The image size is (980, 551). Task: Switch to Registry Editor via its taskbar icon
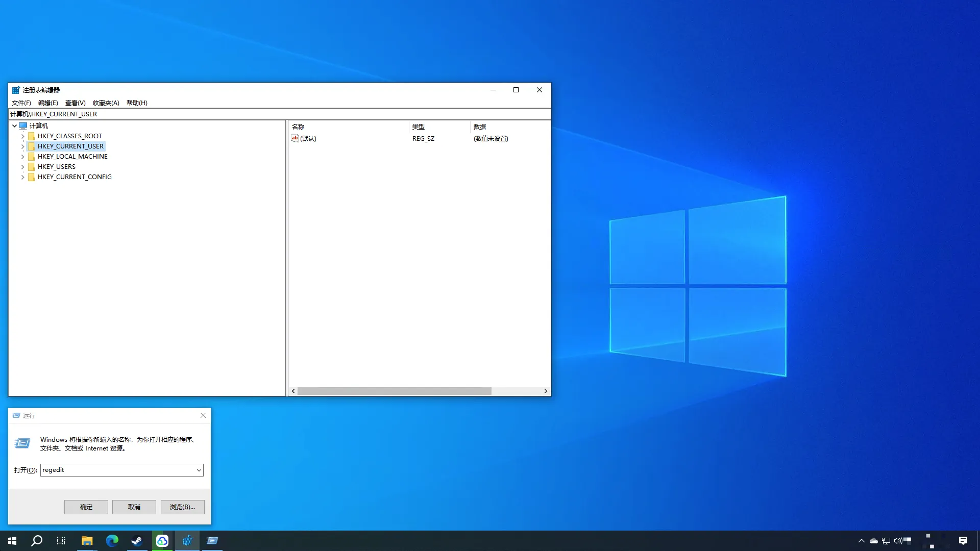tap(187, 541)
